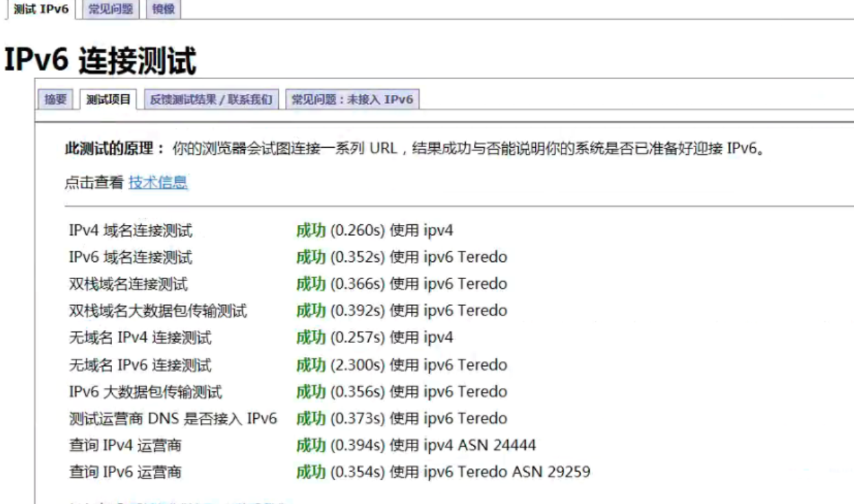Open 常见问题：未接入 IPv6 tab
Screen dimensions: 854x504
click(353, 100)
